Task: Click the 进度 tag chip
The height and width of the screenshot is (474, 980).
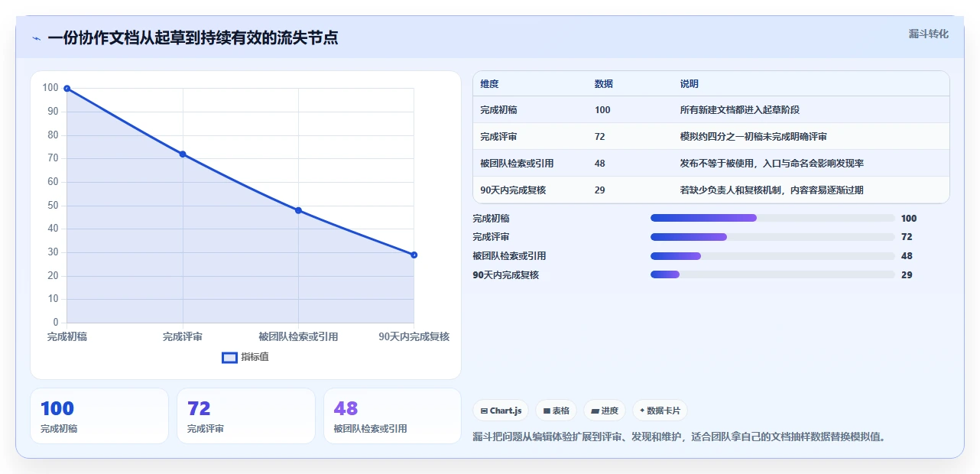Action: (605, 411)
